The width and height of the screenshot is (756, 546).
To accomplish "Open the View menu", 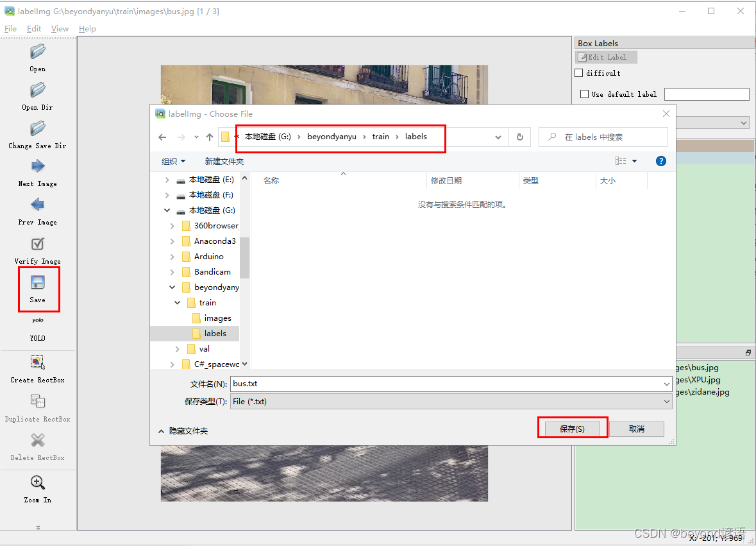I will coord(60,28).
